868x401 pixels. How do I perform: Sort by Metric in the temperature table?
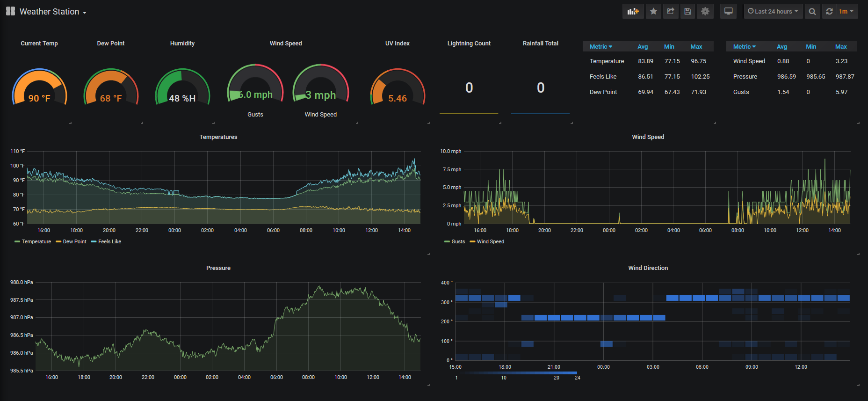click(601, 46)
